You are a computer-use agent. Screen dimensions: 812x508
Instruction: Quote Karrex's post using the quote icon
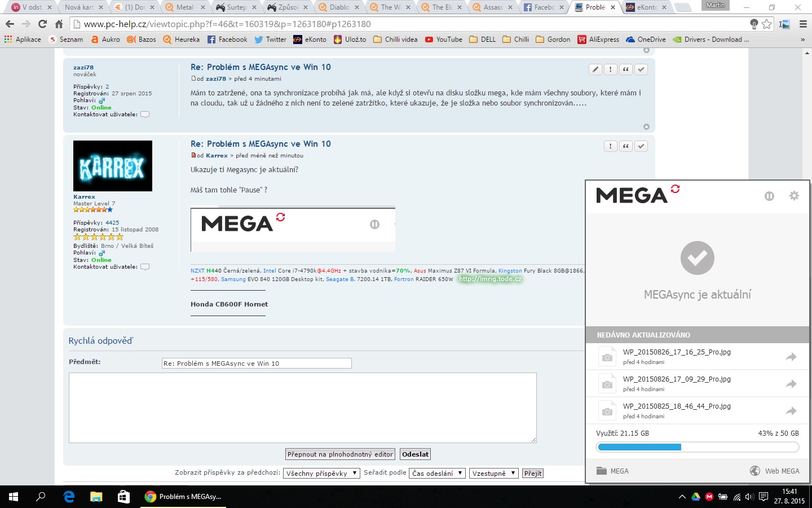coord(626,146)
